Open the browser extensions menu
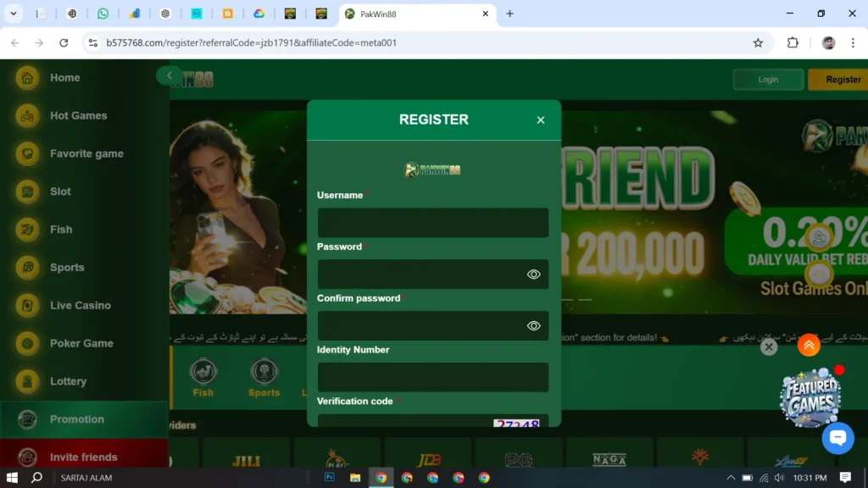Screen dimensions: 868x488 click(793, 42)
